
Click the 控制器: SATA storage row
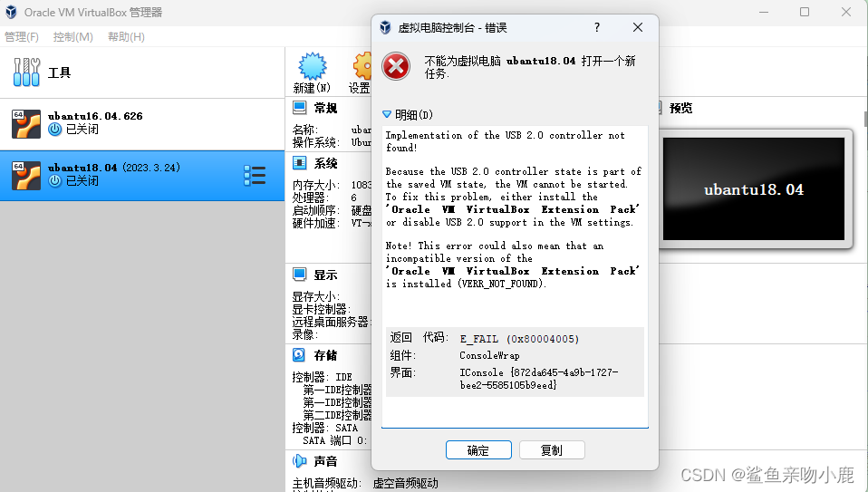[325, 428]
